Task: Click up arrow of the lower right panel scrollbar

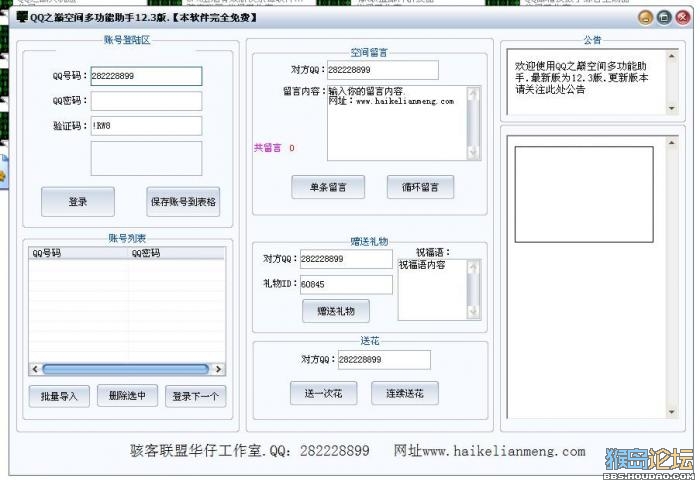Action: click(x=671, y=142)
